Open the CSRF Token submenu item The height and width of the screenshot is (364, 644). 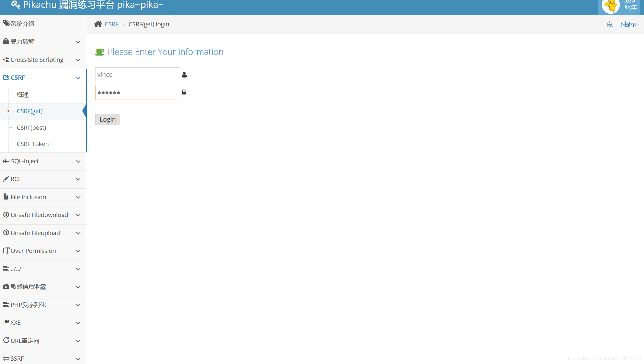coord(43,144)
